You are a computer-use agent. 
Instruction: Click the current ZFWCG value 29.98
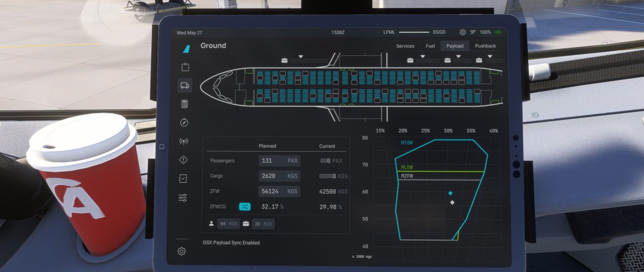click(x=328, y=207)
